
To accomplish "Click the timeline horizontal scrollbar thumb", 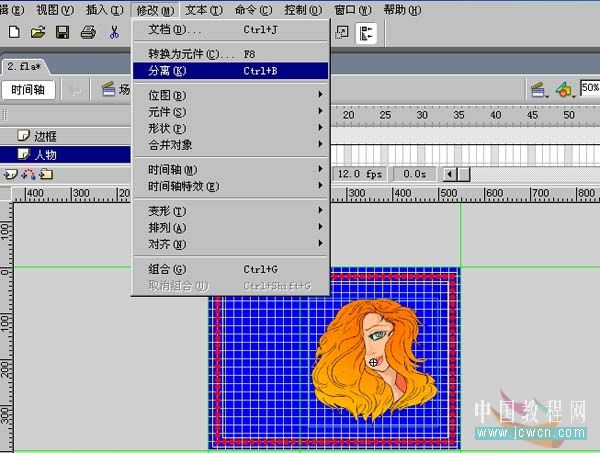I will [x=464, y=174].
